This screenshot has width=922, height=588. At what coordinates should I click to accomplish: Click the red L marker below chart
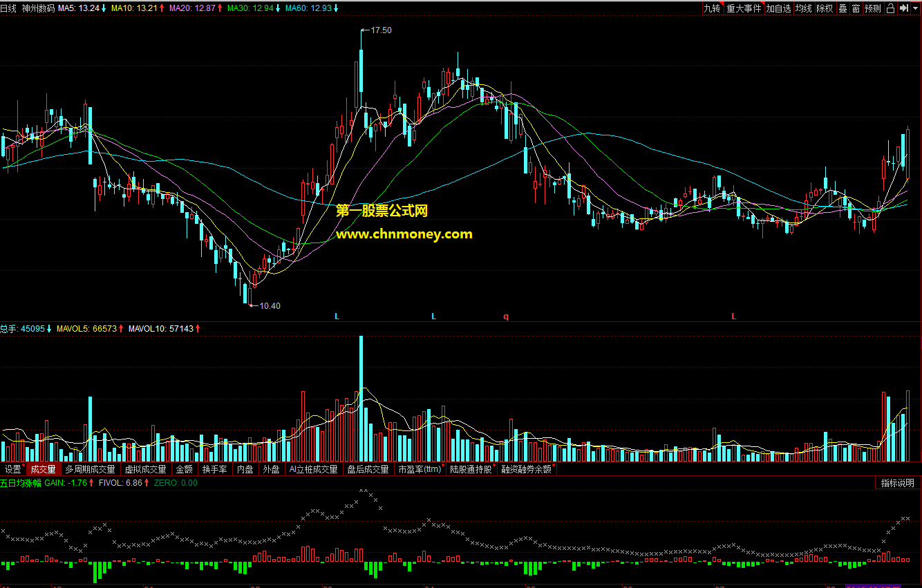click(734, 316)
